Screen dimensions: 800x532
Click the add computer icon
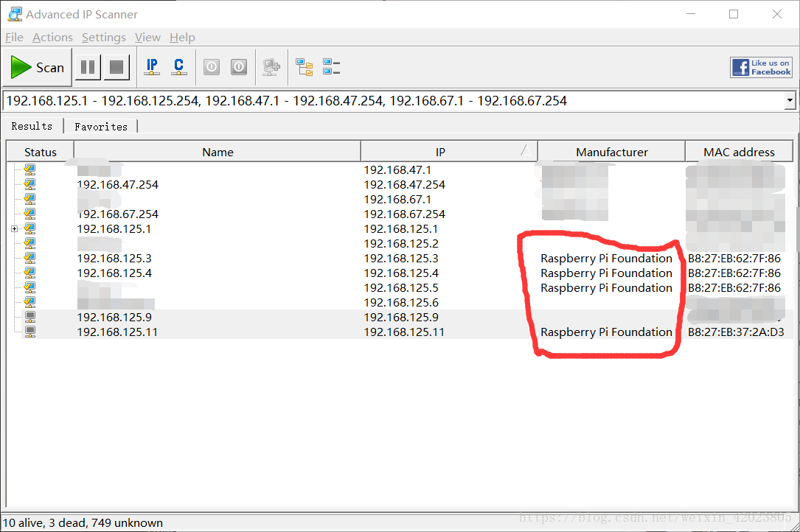(x=271, y=67)
